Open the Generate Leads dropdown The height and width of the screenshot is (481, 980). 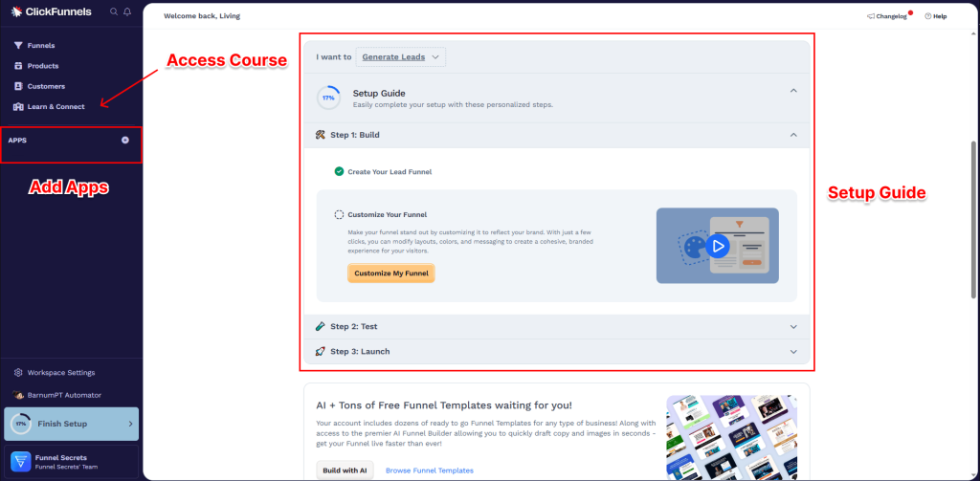tap(401, 56)
